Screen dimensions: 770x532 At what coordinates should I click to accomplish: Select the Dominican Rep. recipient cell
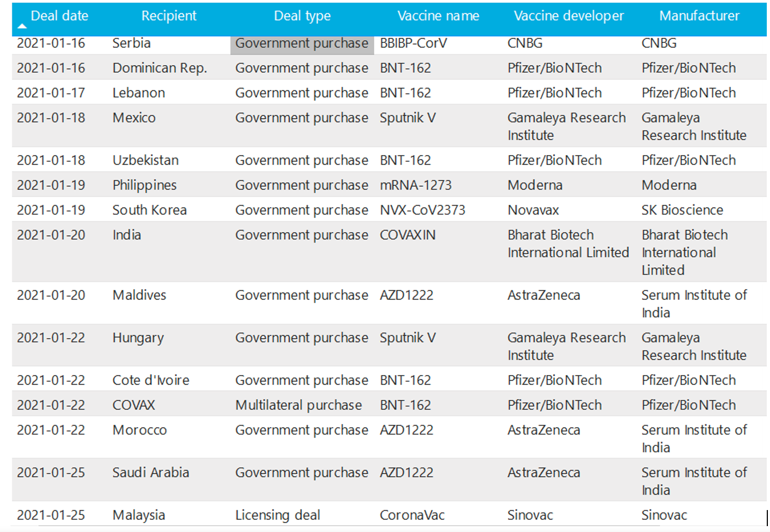160,68
